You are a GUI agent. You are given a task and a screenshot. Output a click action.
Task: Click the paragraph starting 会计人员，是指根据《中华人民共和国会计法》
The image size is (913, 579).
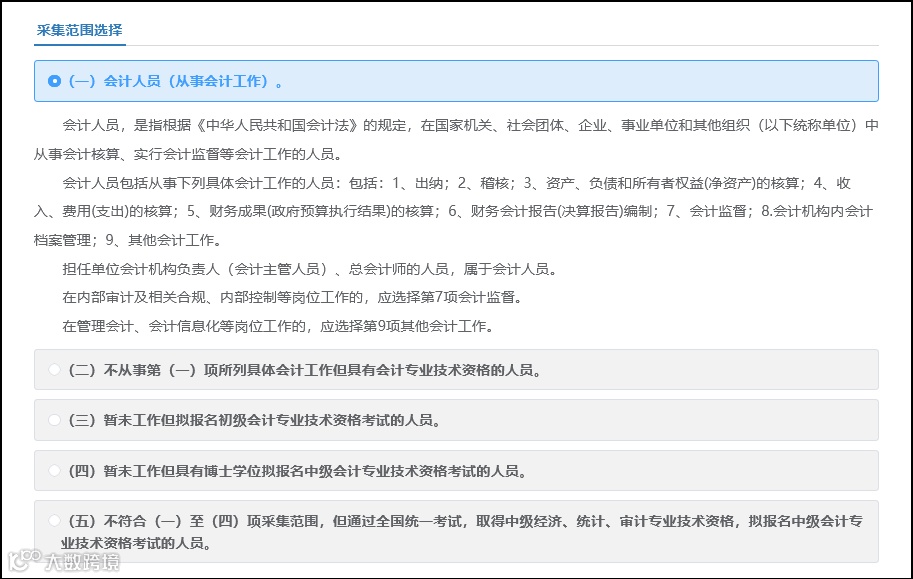coord(456,140)
